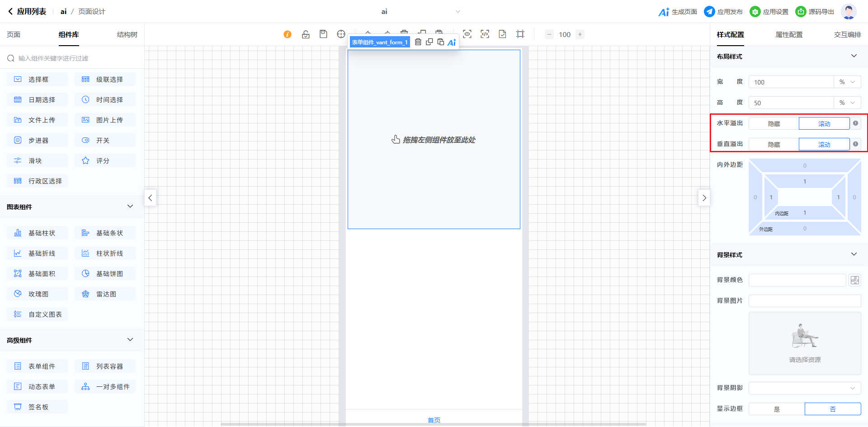Set horizontal overflow (水平溢出) to 隐藏
The width and height of the screenshot is (868, 427).
click(x=774, y=124)
